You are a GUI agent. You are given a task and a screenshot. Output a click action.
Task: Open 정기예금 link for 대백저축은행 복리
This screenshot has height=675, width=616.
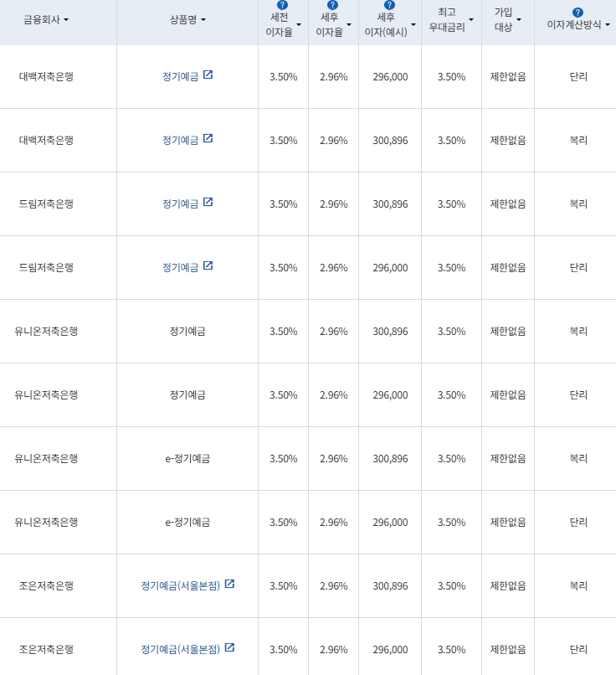click(x=180, y=141)
